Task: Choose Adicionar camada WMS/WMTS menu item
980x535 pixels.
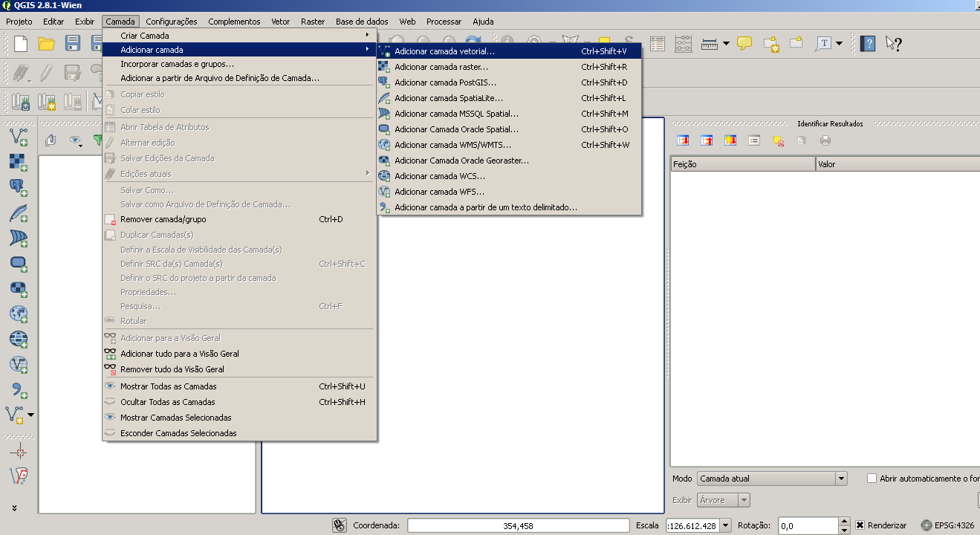Action: (509, 145)
